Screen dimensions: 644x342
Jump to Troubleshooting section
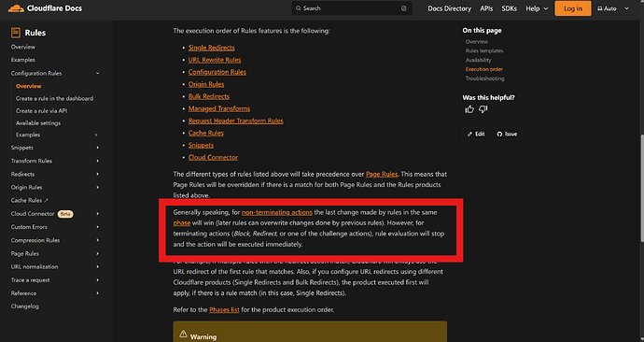coord(484,78)
